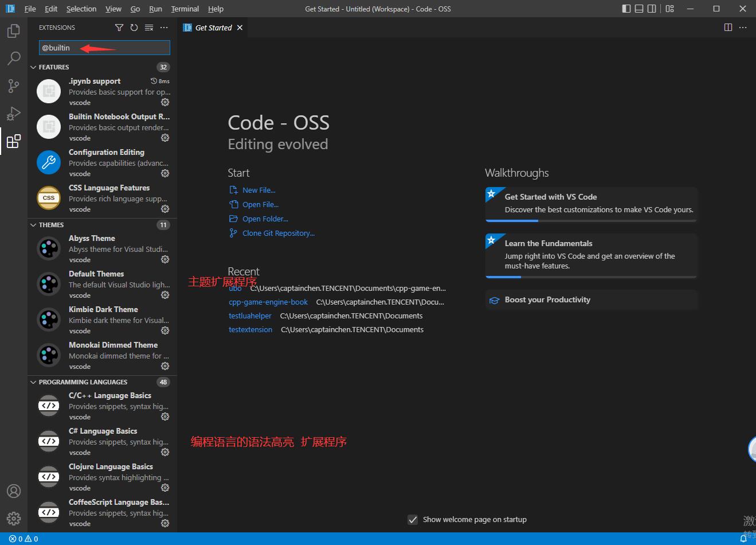Click the Open Folder... link
Viewport: 756px width, 545px height.
tap(265, 219)
